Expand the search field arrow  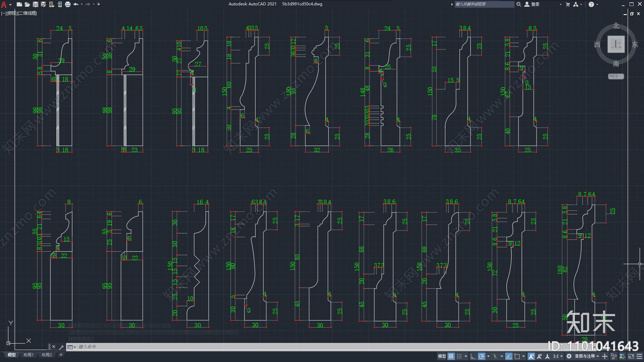pos(452,4)
